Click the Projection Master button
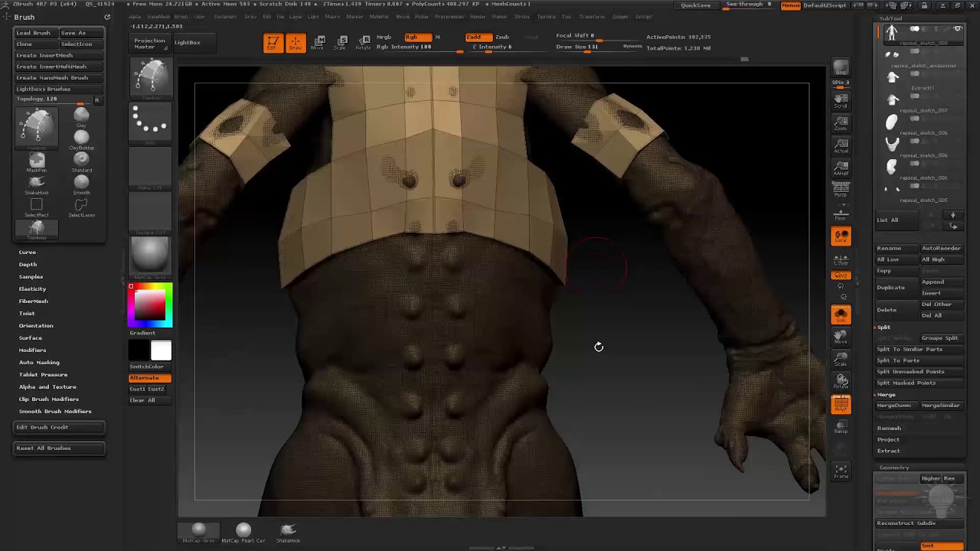 tap(149, 43)
